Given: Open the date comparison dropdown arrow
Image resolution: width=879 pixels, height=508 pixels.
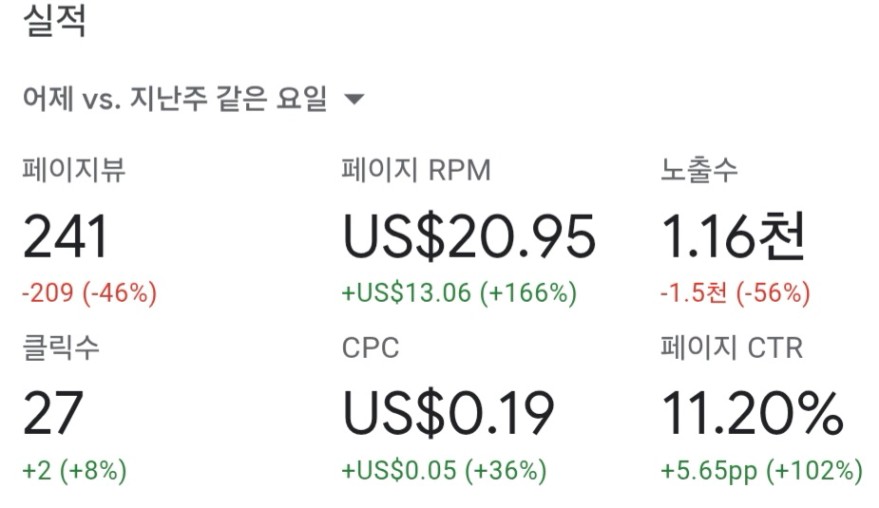Looking at the screenshot, I should (x=354, y=100).
